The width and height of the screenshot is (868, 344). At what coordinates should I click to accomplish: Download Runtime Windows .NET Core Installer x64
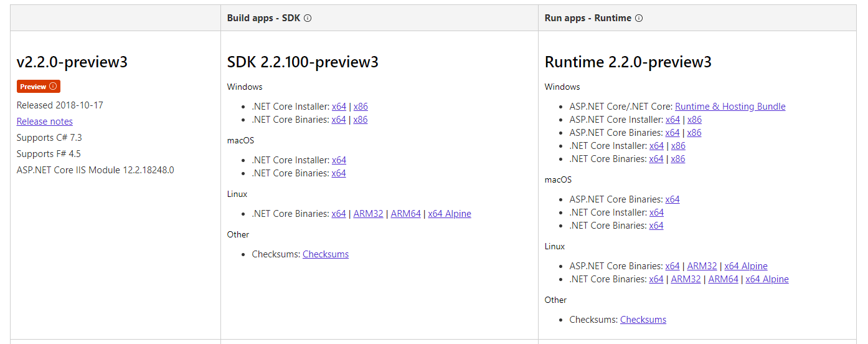[x=656, y=146]
